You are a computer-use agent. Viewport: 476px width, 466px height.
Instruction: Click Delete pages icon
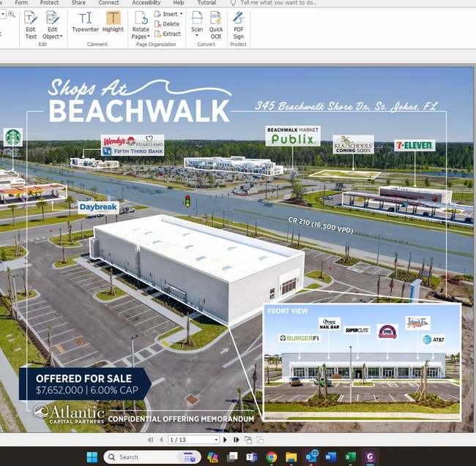coord(168,24)
